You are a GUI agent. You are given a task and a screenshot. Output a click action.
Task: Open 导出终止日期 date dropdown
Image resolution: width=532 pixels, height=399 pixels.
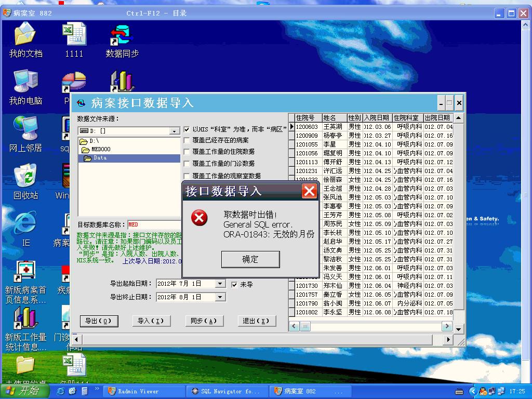click(220, 297)
